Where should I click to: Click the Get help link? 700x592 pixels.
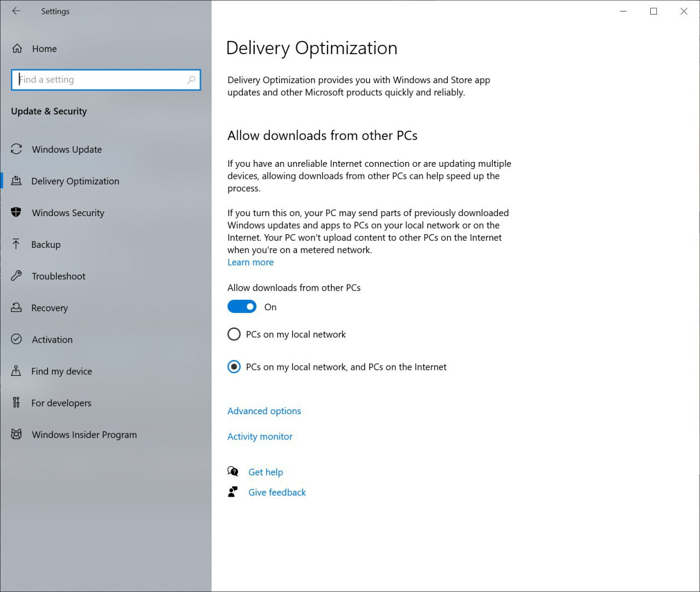pos(266,472)
